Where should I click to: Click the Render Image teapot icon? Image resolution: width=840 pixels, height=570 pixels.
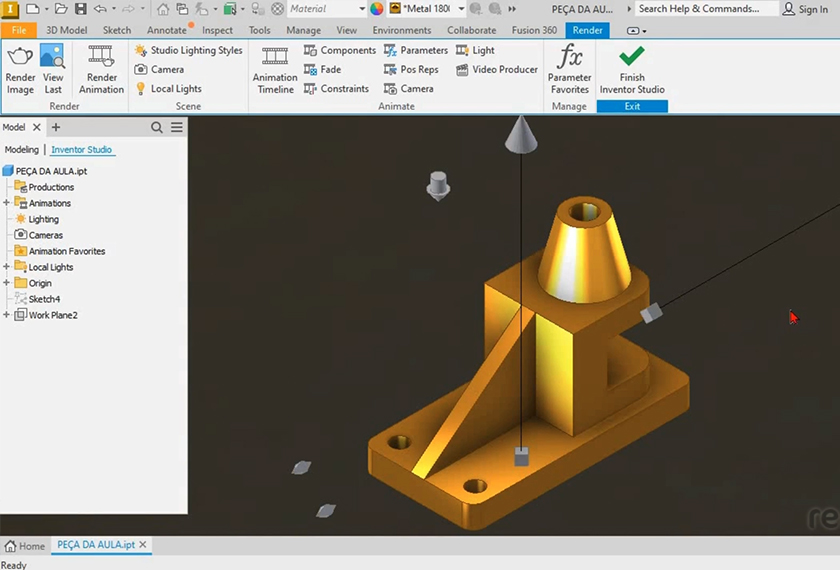pos(20,58)
